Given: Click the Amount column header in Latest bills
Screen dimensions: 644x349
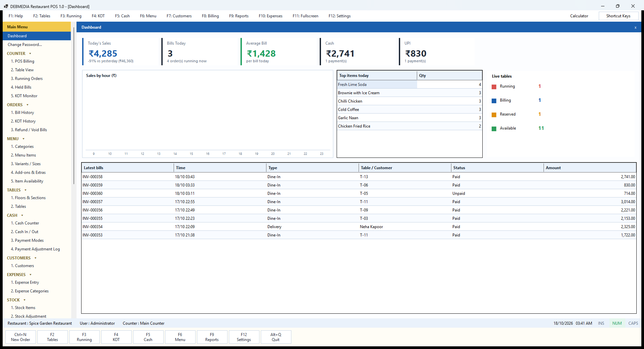Looking at the screenshot, I should pyautogui.click(x=590, y=168).
